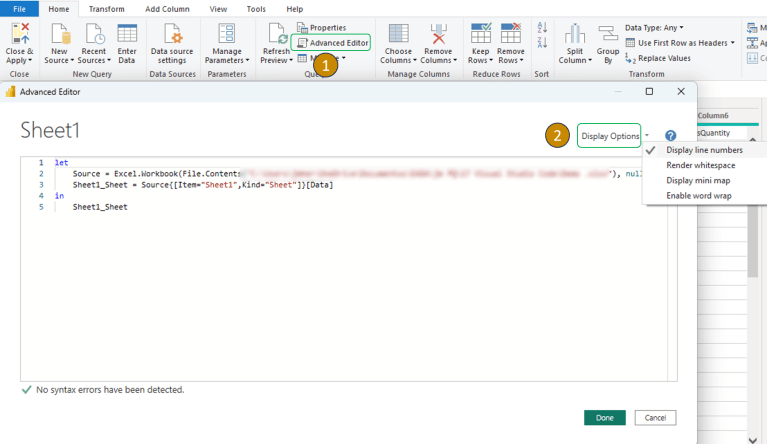Viewport: 767px width, 444px height.
Task: Enable word wrap in editor
Action: [x=699, y=195]
